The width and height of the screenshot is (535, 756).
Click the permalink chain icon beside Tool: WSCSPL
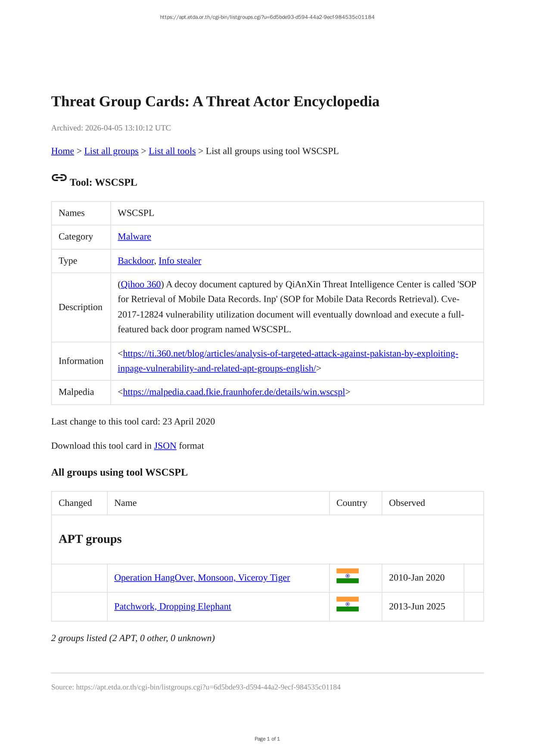point(59,178)
